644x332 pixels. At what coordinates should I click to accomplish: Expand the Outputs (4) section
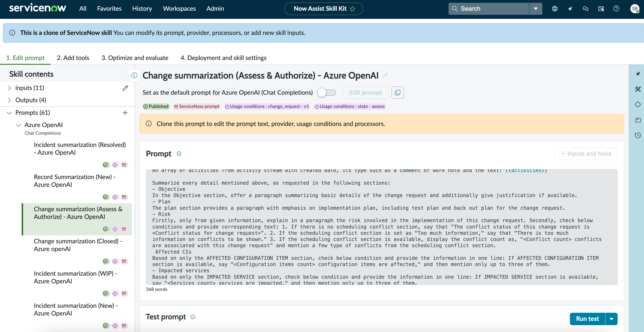[x=9, y=100]
